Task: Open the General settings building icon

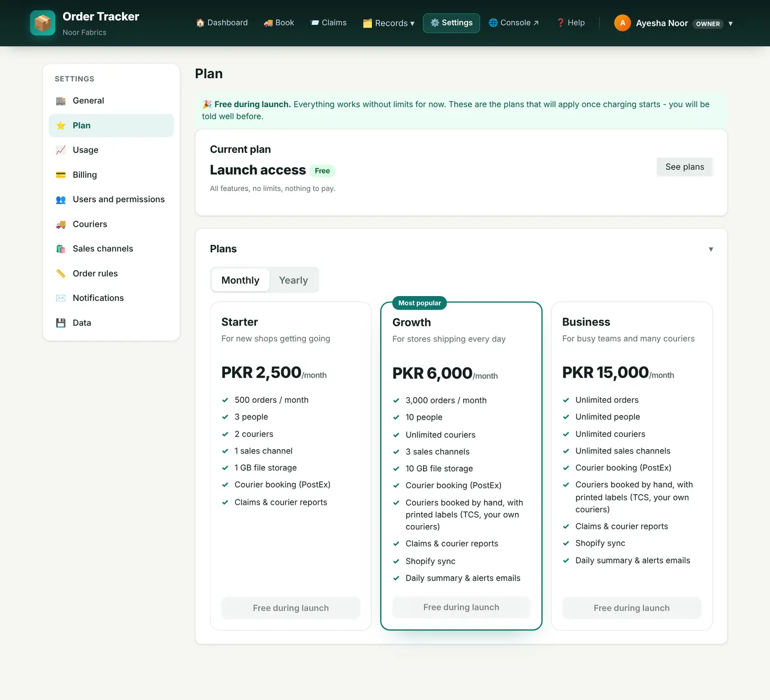Action: [x=61, y=101]
